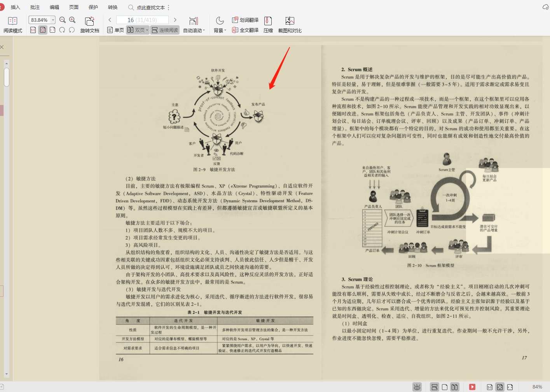The height and width of the screenshot is (392, 550).
Task: Open the 压缩 compress document tool
Action: click(x=268, y=24)
